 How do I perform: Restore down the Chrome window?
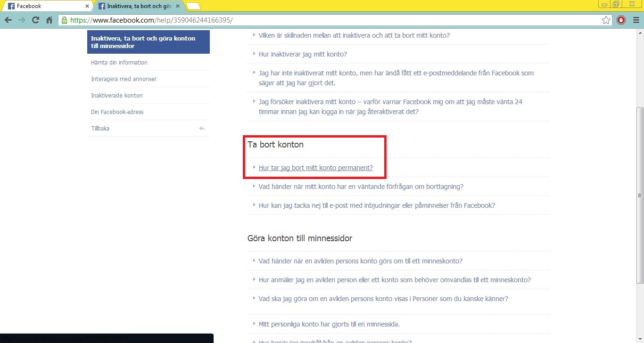tap(616, 4)
